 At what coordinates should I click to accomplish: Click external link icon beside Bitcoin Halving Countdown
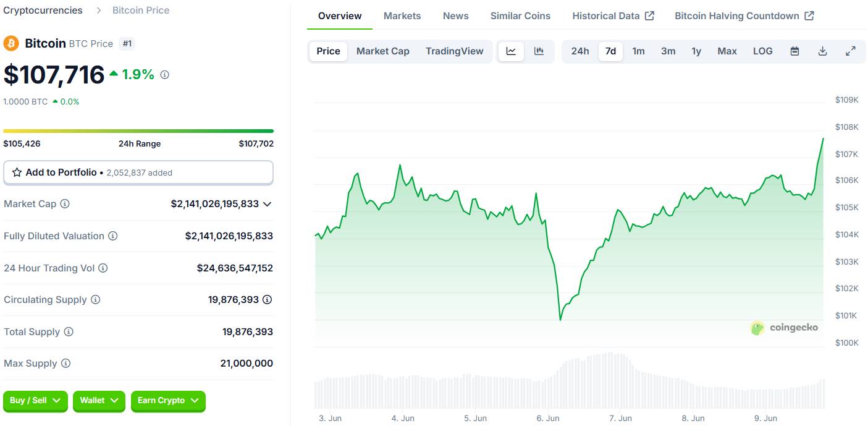tap(809, 16)
